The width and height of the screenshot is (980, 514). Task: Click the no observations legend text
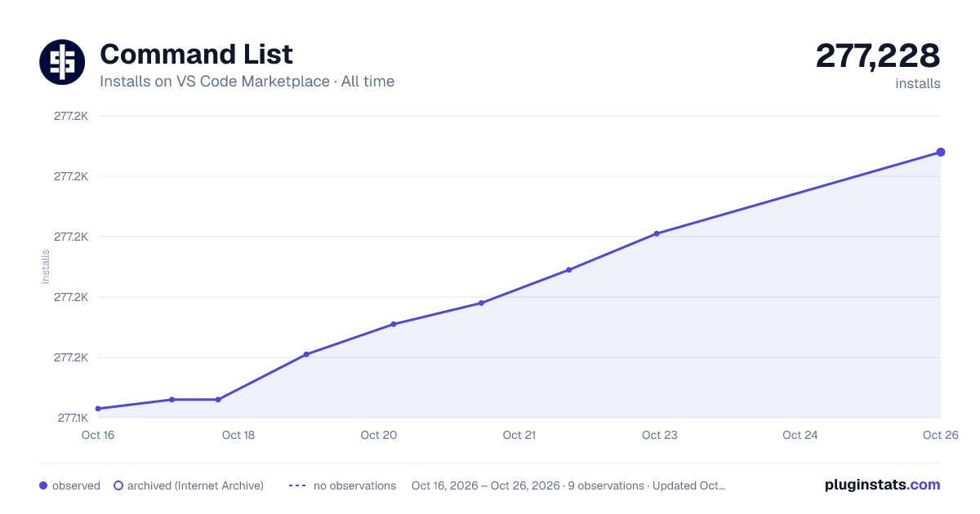[354, 485]
